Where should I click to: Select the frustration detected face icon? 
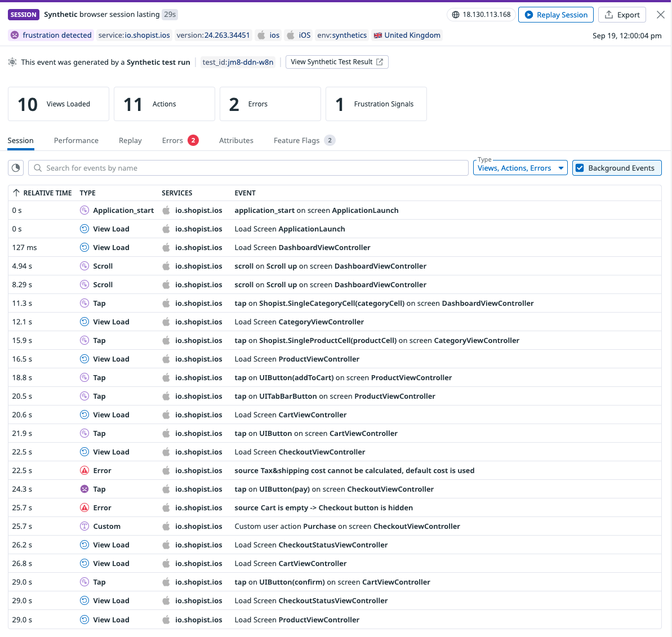pyautogui.click(x=14, y=35)
